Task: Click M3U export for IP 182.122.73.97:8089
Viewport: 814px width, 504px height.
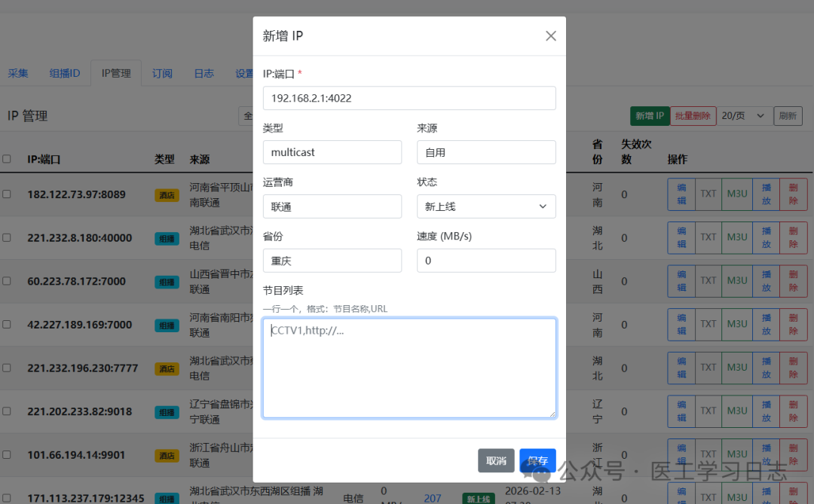Action: point(736,194)
